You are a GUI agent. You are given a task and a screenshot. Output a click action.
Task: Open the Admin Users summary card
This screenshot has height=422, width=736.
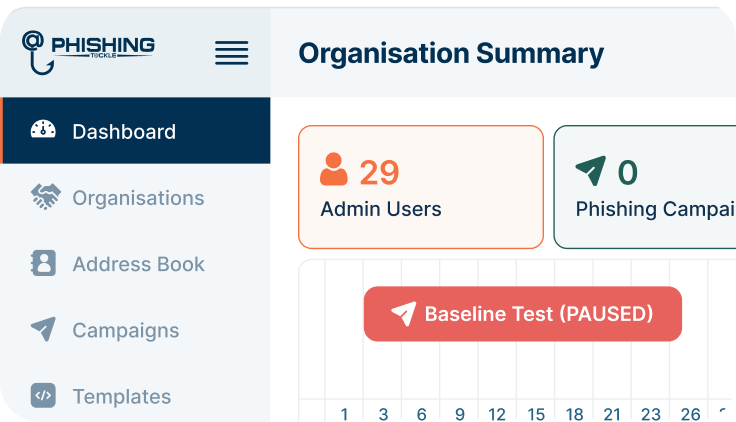[421, 187]
